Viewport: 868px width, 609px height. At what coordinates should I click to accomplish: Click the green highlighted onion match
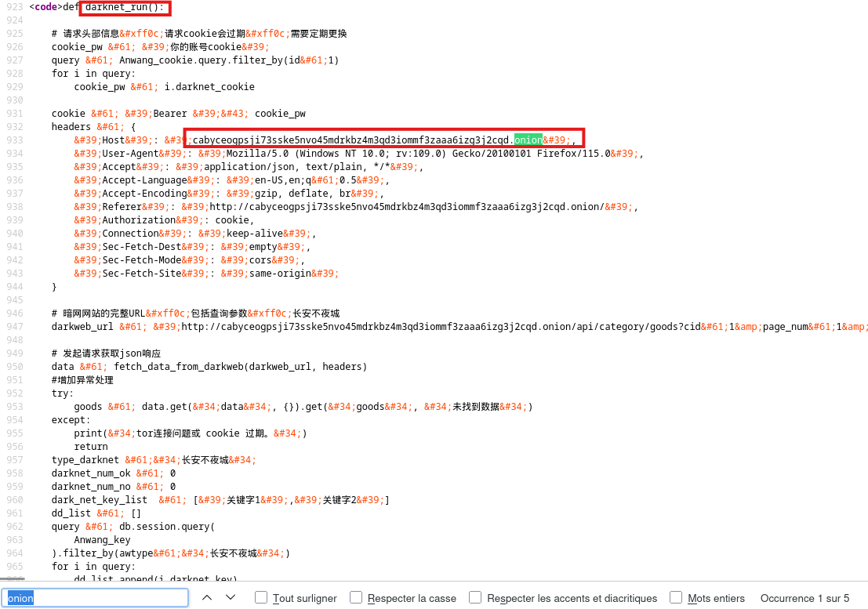pyautogui.click(x=528, y=140)
